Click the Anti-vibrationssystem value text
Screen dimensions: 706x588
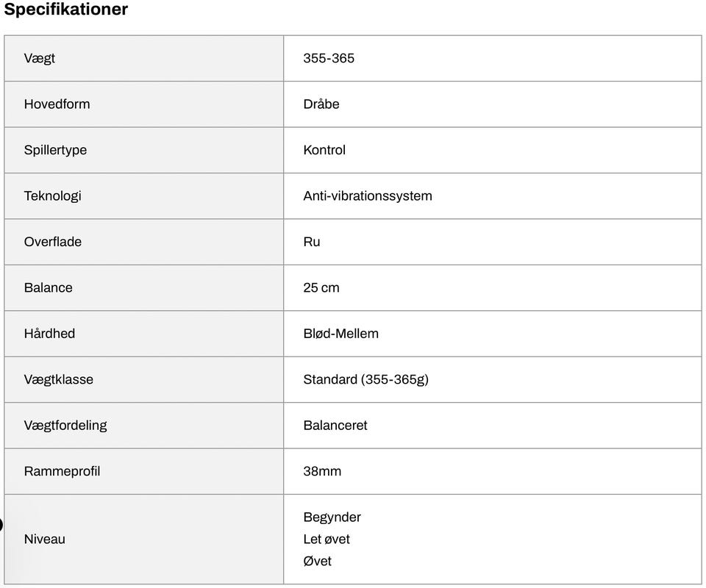click(x=368, y=196)
